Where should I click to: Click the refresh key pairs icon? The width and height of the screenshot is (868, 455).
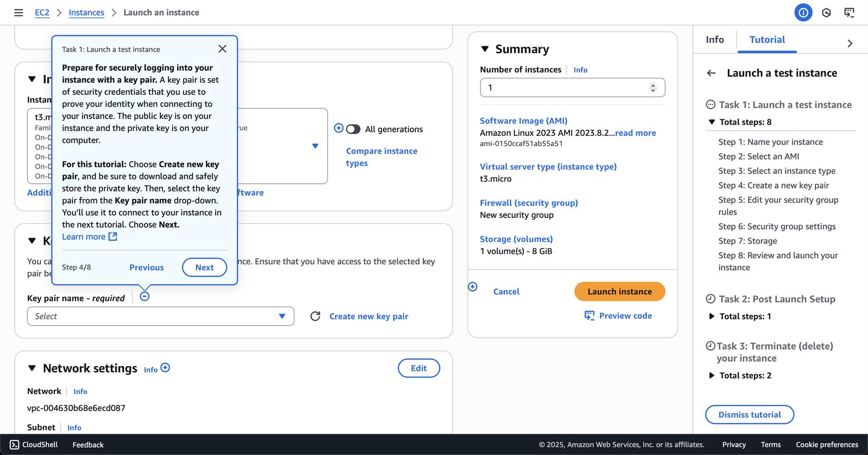(315, 316)
